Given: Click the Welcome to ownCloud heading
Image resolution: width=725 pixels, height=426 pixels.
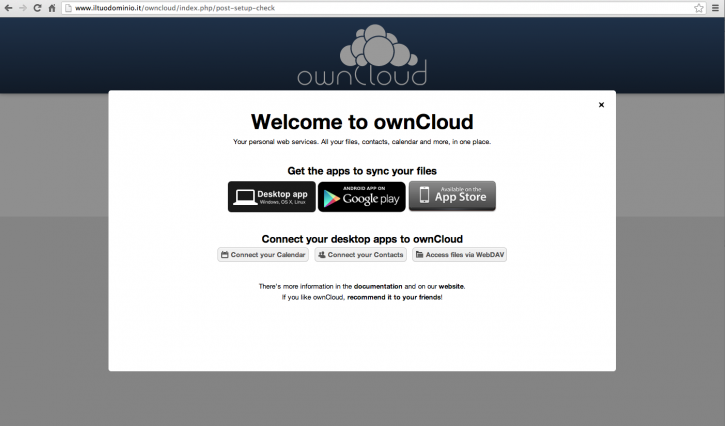Looking at the screenshot, I should click(362, 122).
